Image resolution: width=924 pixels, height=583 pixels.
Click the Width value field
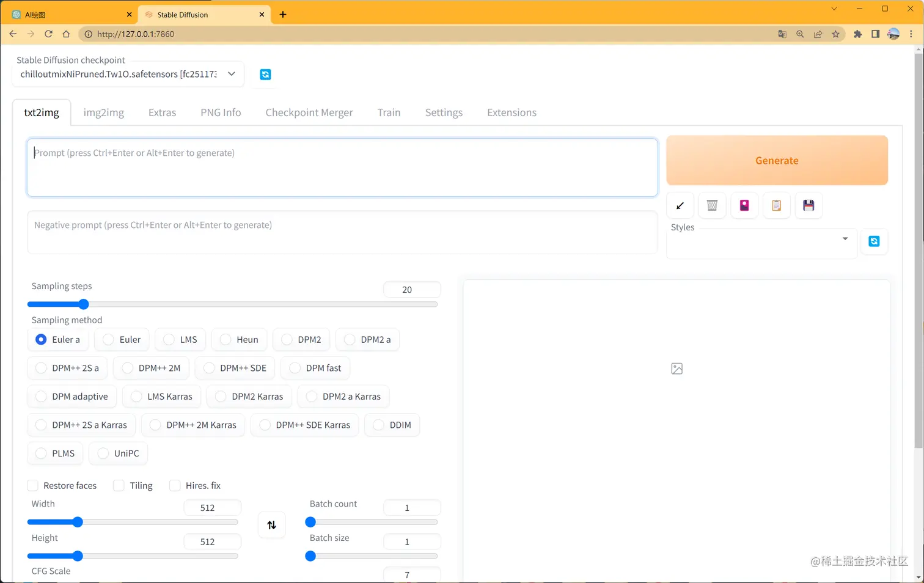213,508
